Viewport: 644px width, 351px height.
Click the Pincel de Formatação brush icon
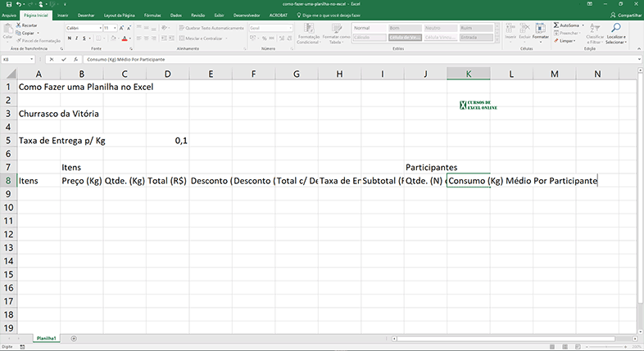[x=19, y=41]
